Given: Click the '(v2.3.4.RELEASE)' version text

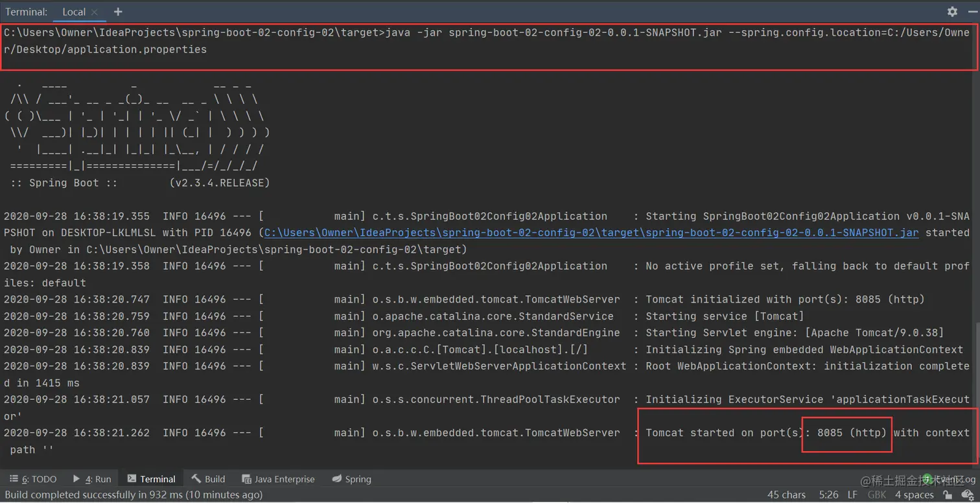Looking at the screenshot, I should 220,183.
